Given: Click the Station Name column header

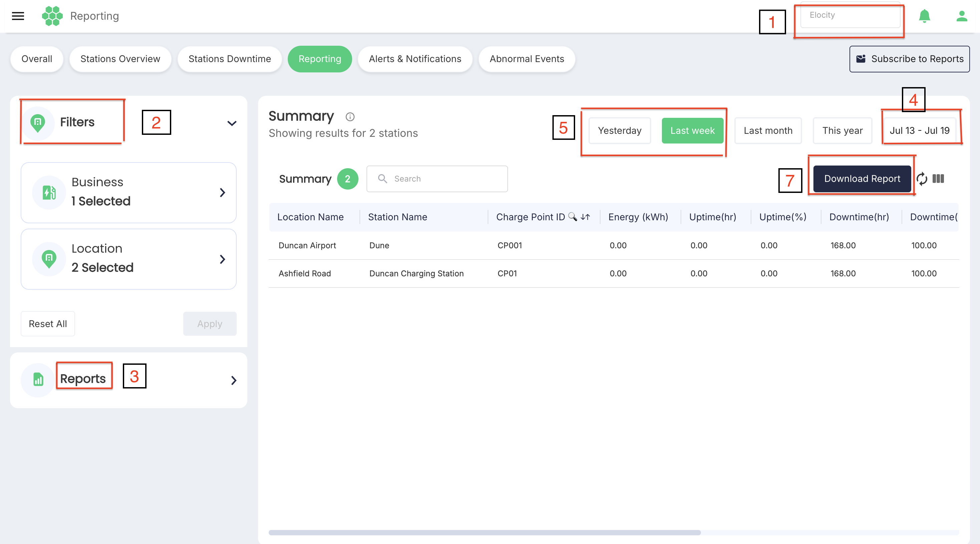Looking at the screenshot, I should 398,217.
